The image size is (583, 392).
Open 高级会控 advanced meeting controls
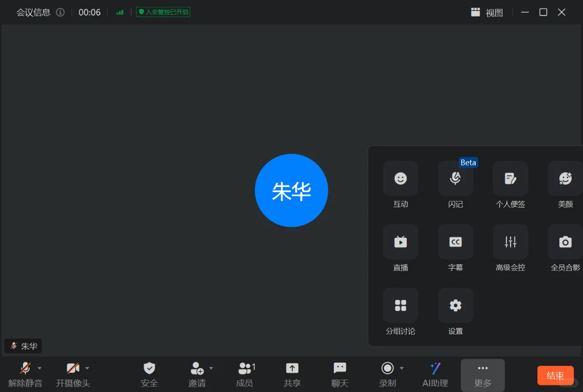pos(510,249)
